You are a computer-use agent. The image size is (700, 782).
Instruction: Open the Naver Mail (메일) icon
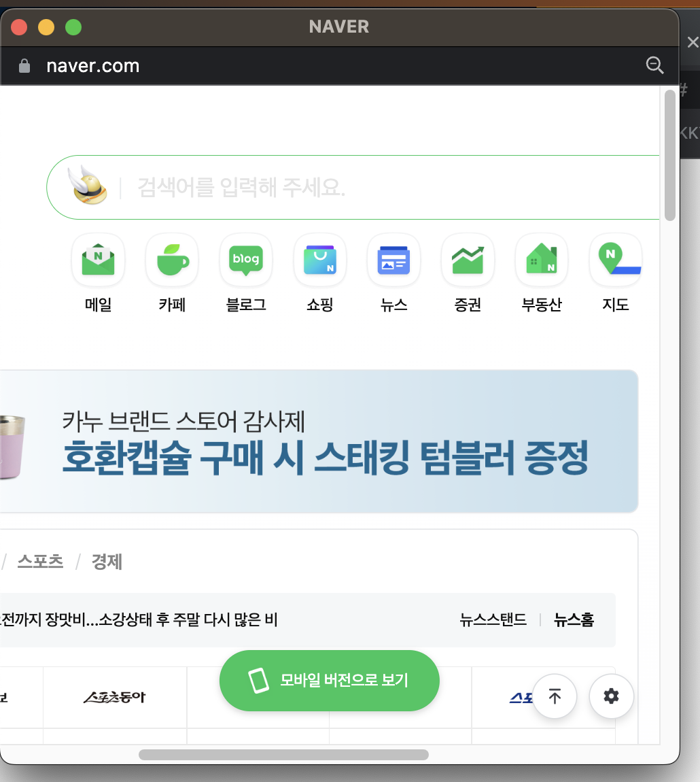(99, 260)
